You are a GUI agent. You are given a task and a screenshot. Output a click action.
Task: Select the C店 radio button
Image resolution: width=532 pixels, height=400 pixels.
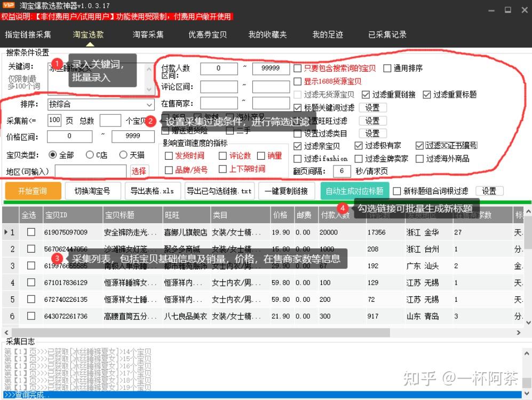click(x=90, y=155)
